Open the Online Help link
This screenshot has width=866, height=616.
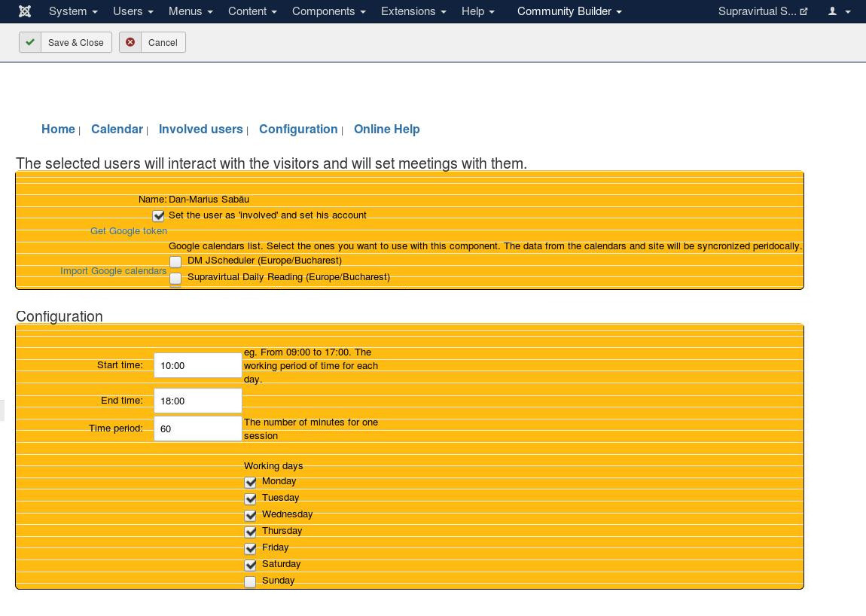386,130
